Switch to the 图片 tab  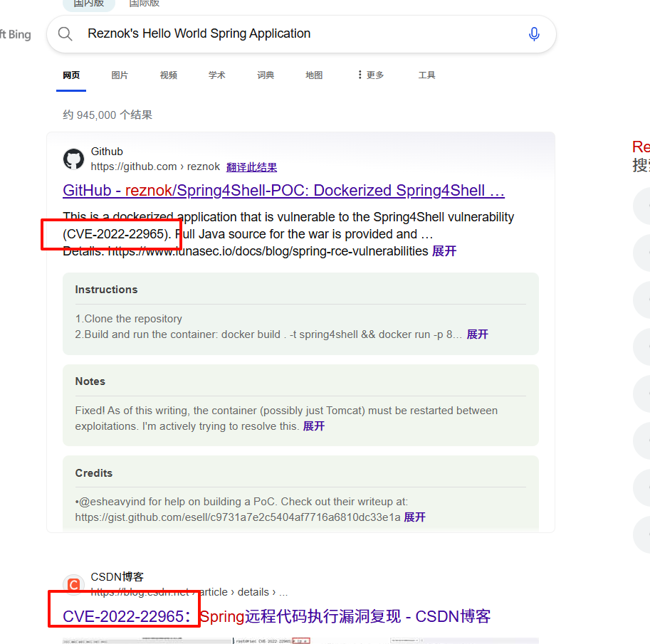(x=120, y=75)
